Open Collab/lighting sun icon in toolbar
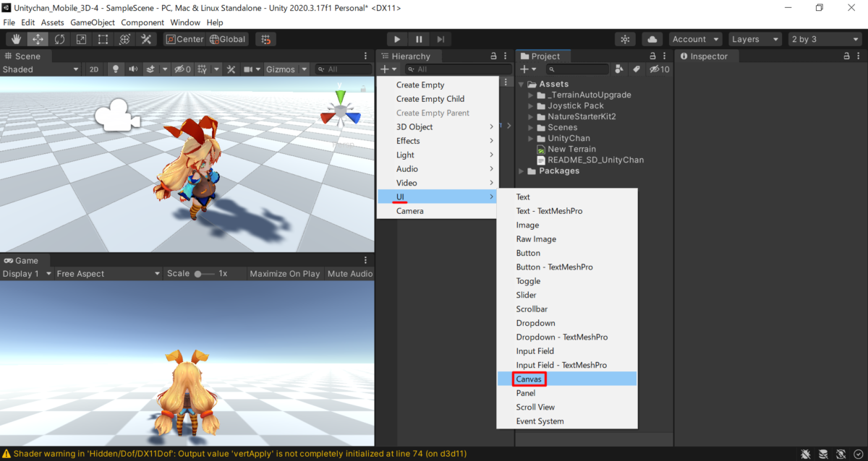Viewport: 868px width, 461px height. point(626,39)
